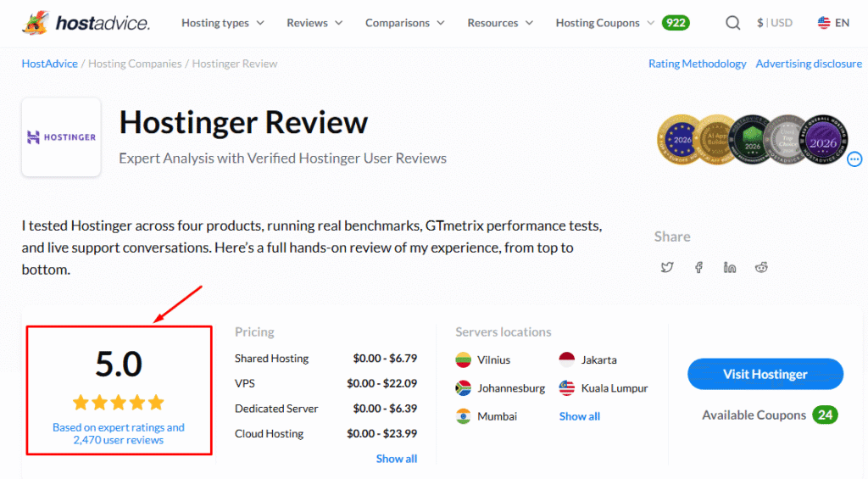This screenshot has height=479, width=868.
Task: Click the 24 available coupons badge
Action: [825, 415]
